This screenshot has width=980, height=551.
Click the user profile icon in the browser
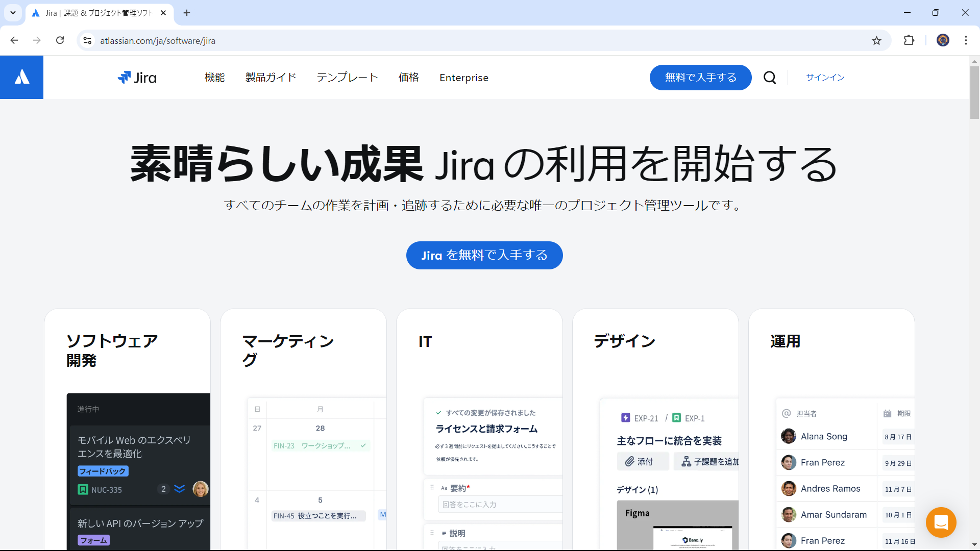[942, 40]
